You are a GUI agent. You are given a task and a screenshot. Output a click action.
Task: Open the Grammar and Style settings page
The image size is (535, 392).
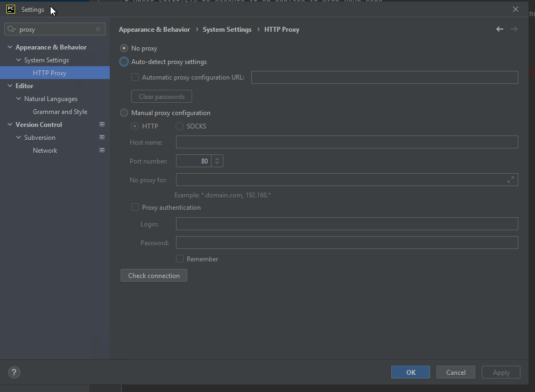tap(60, 112)
